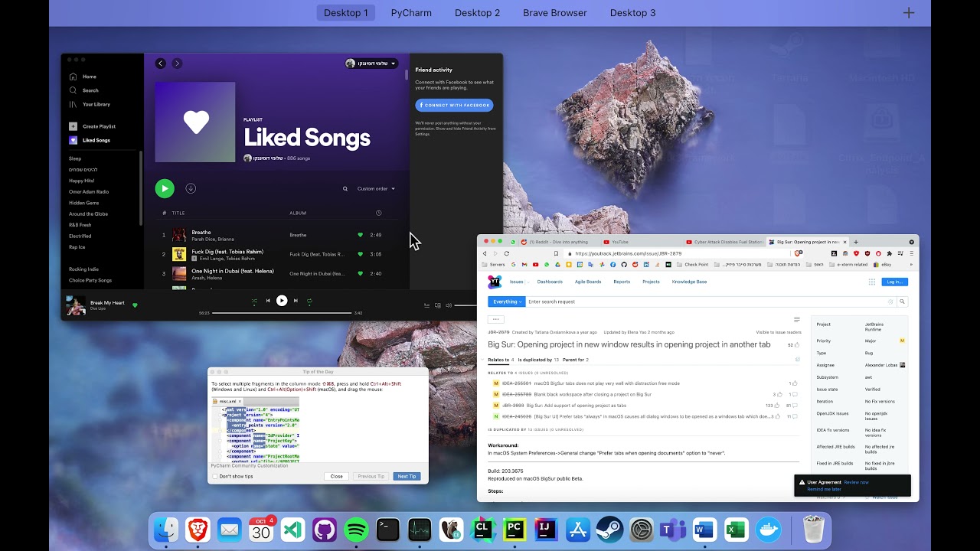Skip to next track in Spotify
This screenshot has width=980, height=551.
(296, 302)
